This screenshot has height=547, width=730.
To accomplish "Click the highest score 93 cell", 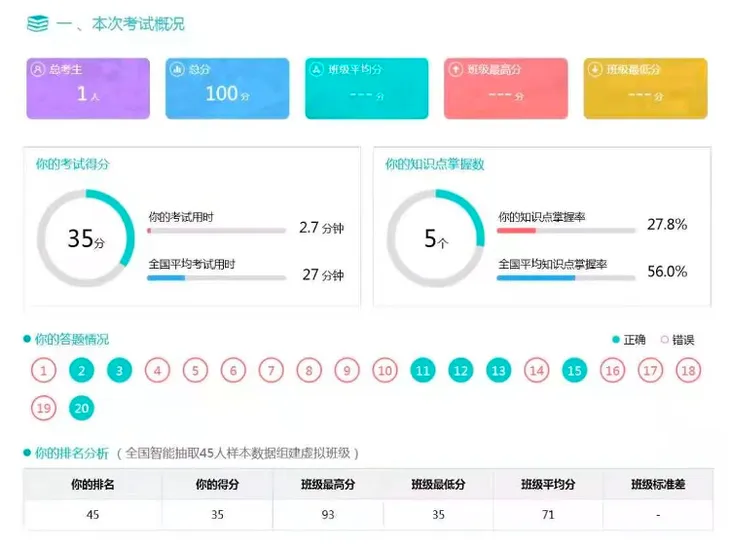I will coord(328,514).
